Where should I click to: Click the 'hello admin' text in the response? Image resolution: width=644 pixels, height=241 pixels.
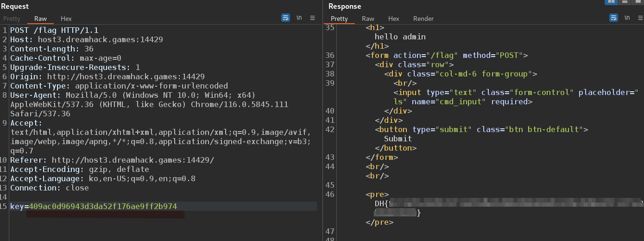coord(400,37)
